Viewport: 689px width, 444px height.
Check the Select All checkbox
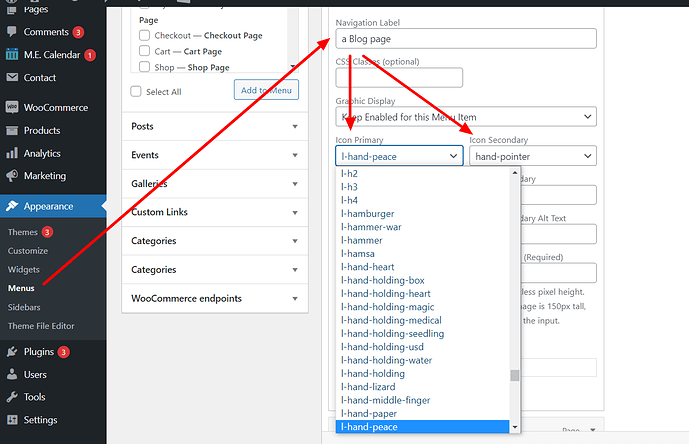137,92
